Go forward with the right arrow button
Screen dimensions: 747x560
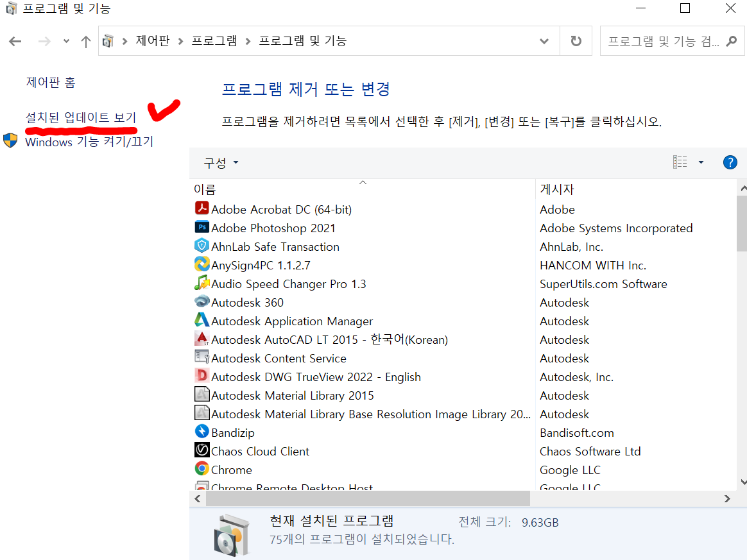44,42
